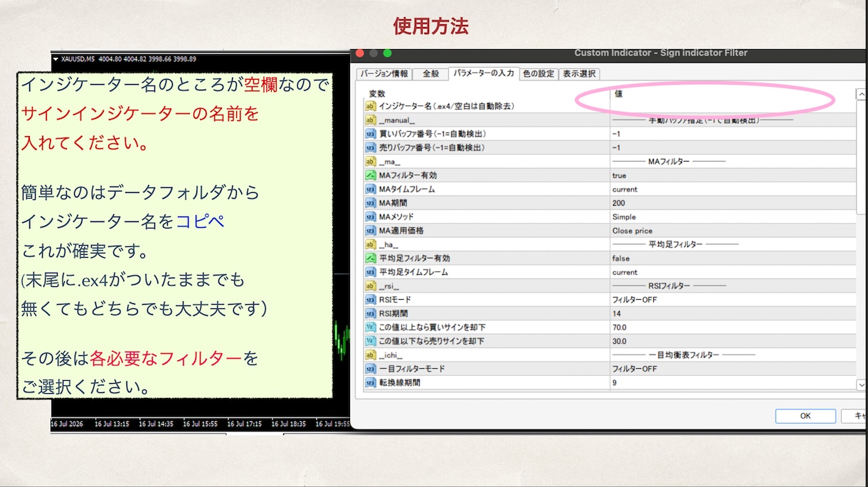This screenshot has height=487, width=868.
Task: Select the 転換線期間 value 9
Action: pyautogui.click(x=614, y=383)
